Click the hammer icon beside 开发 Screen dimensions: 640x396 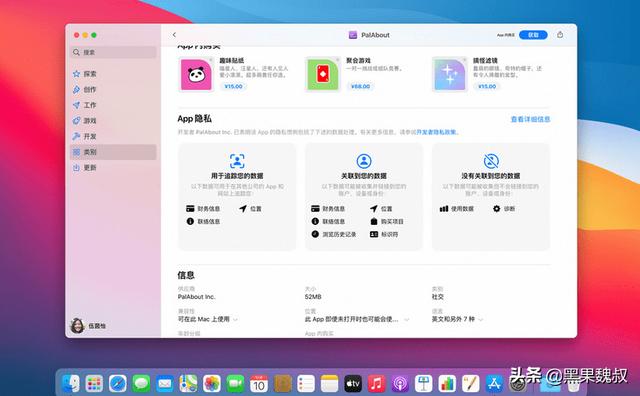(x=76, y=136)
